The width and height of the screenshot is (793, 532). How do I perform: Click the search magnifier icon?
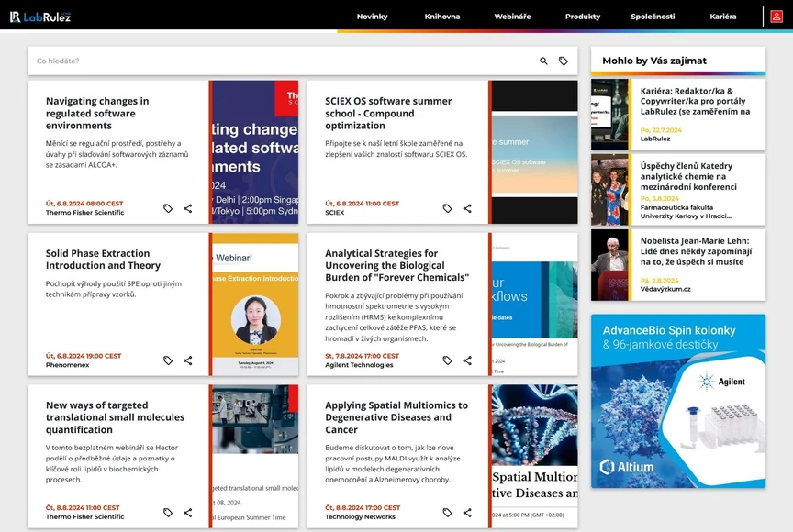[x=543, y=61]
